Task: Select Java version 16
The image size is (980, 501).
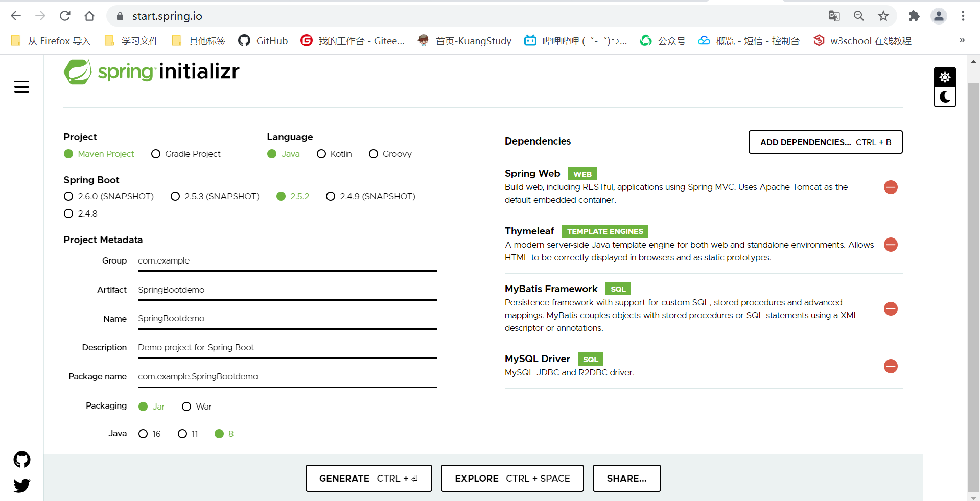Action: click(x=150, y=434)
